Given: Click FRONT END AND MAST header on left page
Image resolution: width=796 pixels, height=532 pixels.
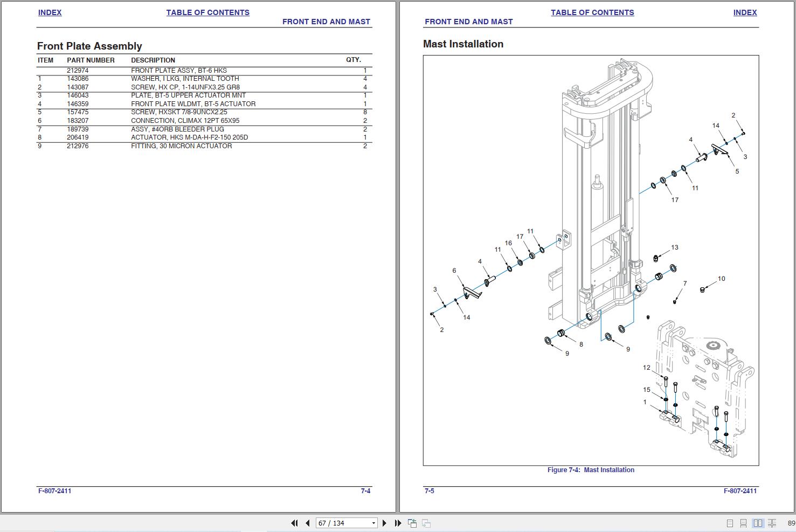Looking at the screenshot, I should click(x=326, y=22).
